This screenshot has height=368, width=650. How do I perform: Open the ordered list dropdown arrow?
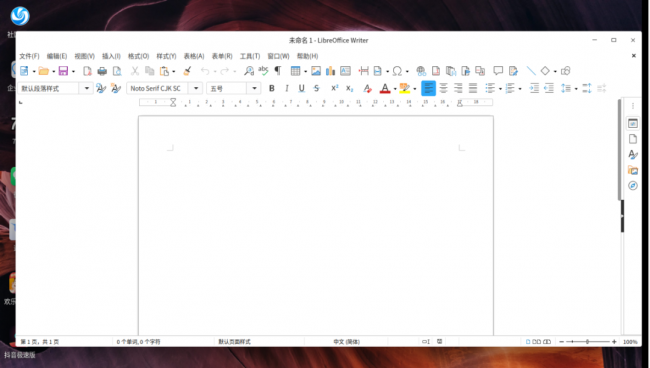pos(520,89)
